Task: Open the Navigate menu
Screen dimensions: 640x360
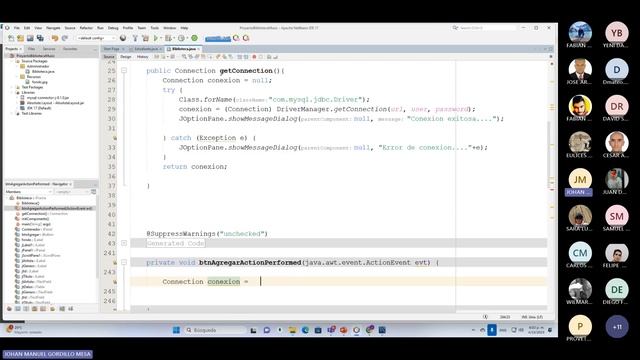Action: [53, 28]
